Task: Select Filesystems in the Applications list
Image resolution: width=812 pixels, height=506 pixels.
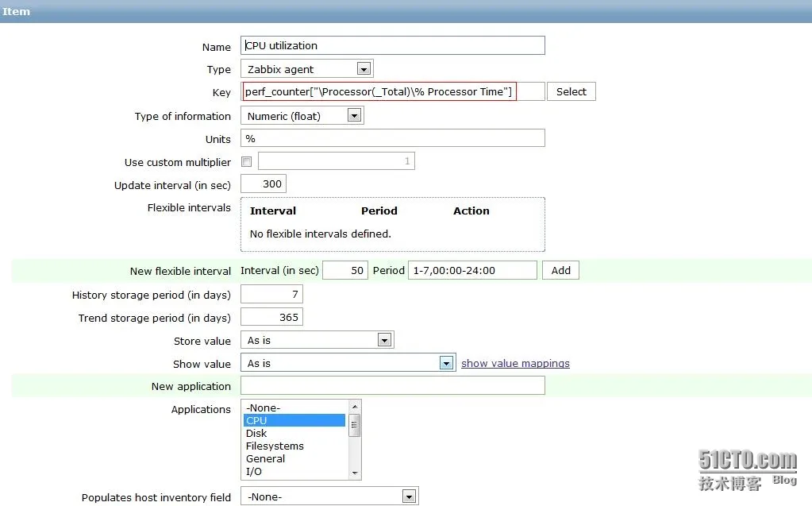Action: coord(294,446)
